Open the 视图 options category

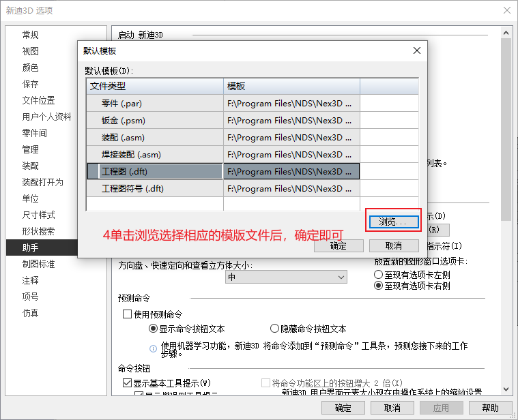[31, 51]
